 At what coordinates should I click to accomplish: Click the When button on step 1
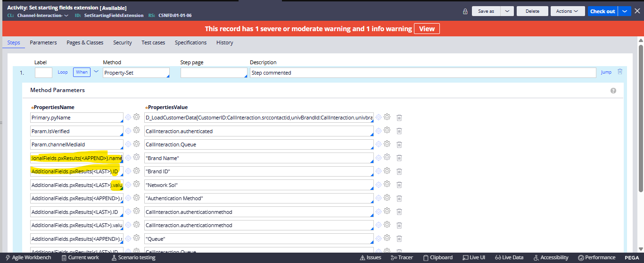[82, 72]
